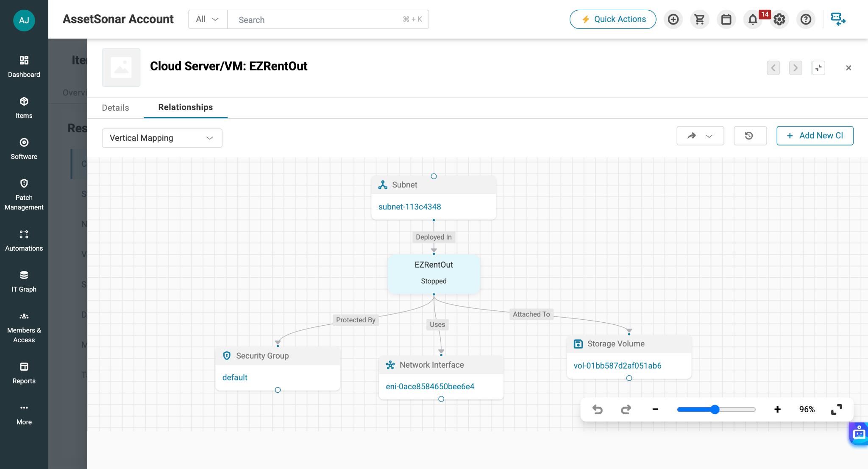Go to Items in the sidebar
The width and height of the screenshot is (868, 469).
click(x=24, y=108)
